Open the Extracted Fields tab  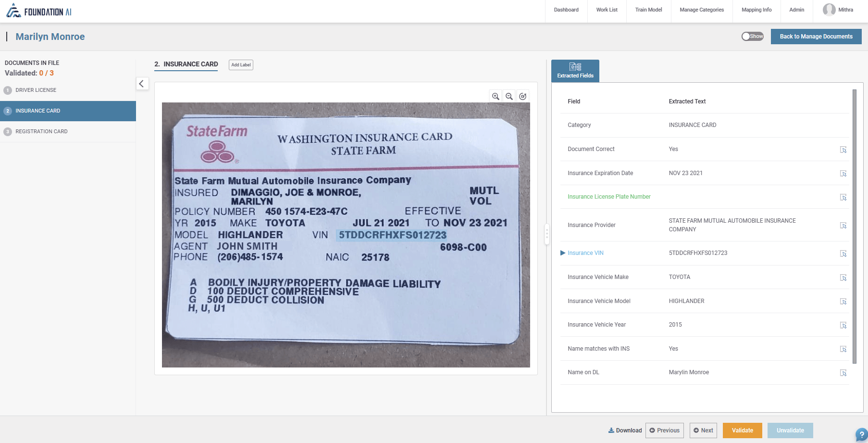click(x=575, y=71)
